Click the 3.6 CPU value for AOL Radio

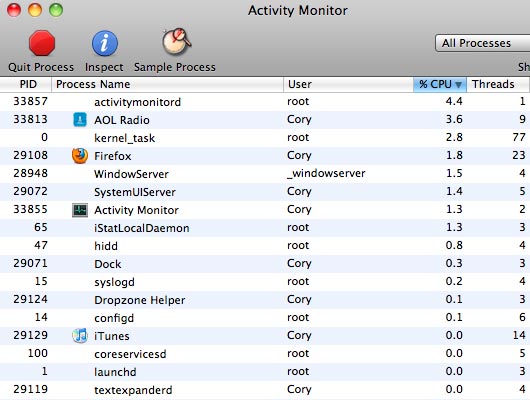click(454, 119)
